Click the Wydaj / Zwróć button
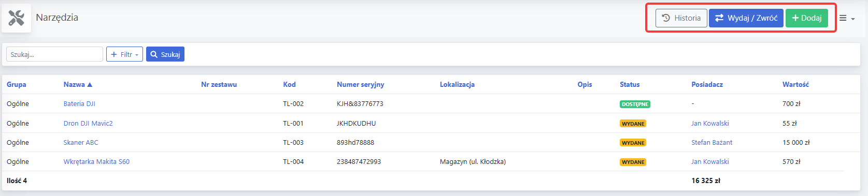Screen dimensions: 868x196 746,18
